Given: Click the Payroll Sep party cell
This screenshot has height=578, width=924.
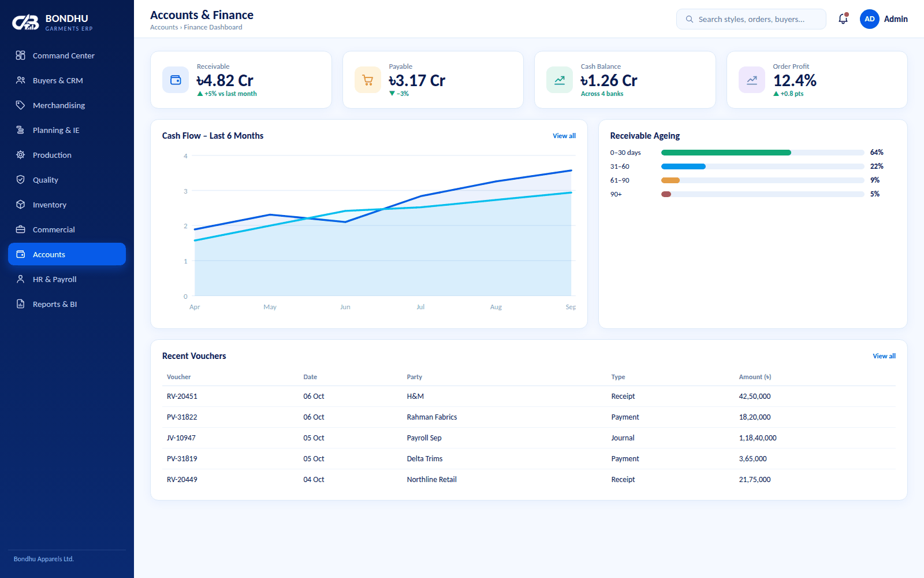Looking at the screenshot, I should pyautogui.click(x=424, y=438).
